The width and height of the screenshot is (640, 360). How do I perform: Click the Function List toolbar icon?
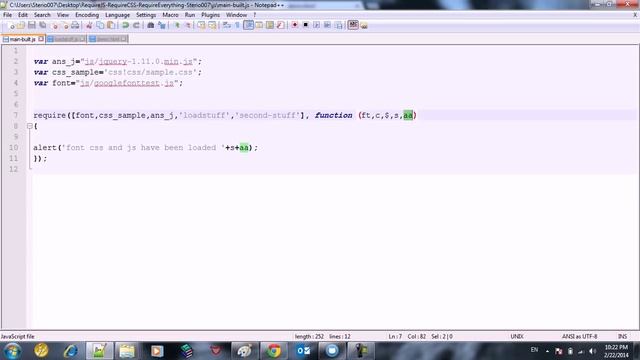(x=280, y=25)
